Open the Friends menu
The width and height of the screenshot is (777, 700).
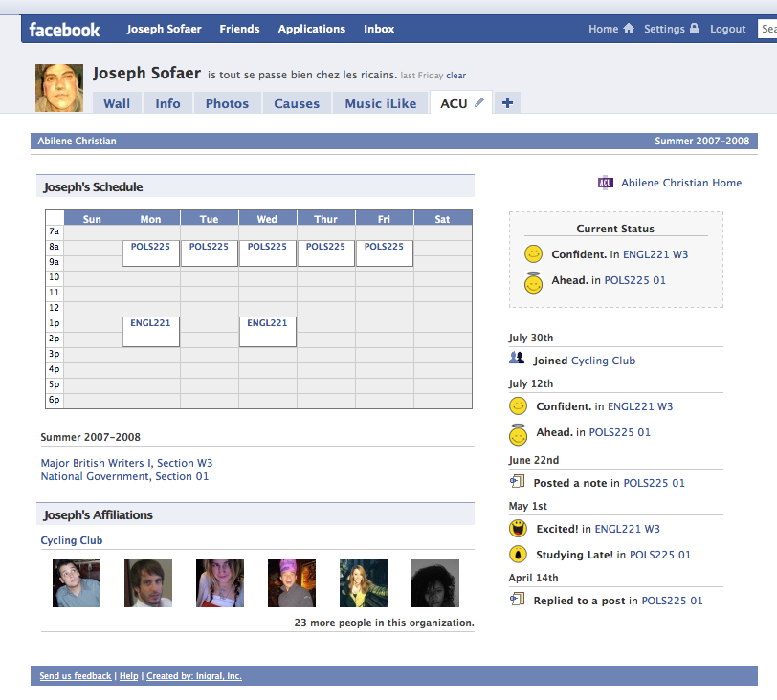click(x=240, y=29)
